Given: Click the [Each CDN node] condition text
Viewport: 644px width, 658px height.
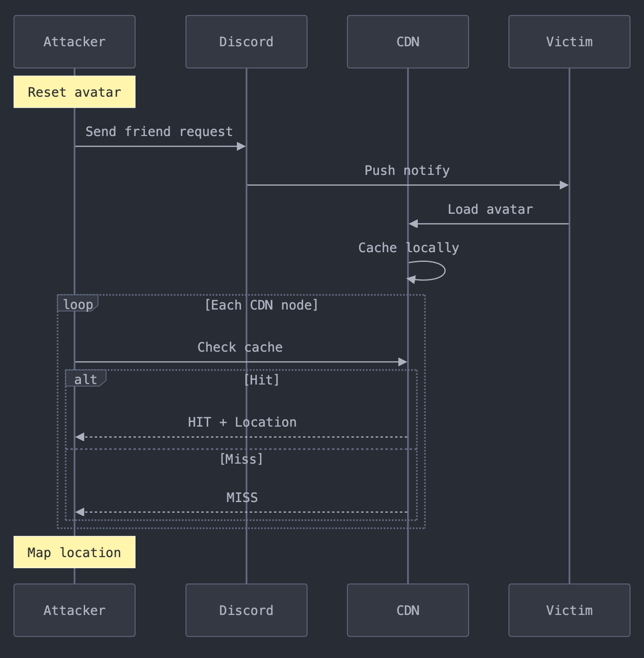Looking at the screenshot, I should pos(261,305).
